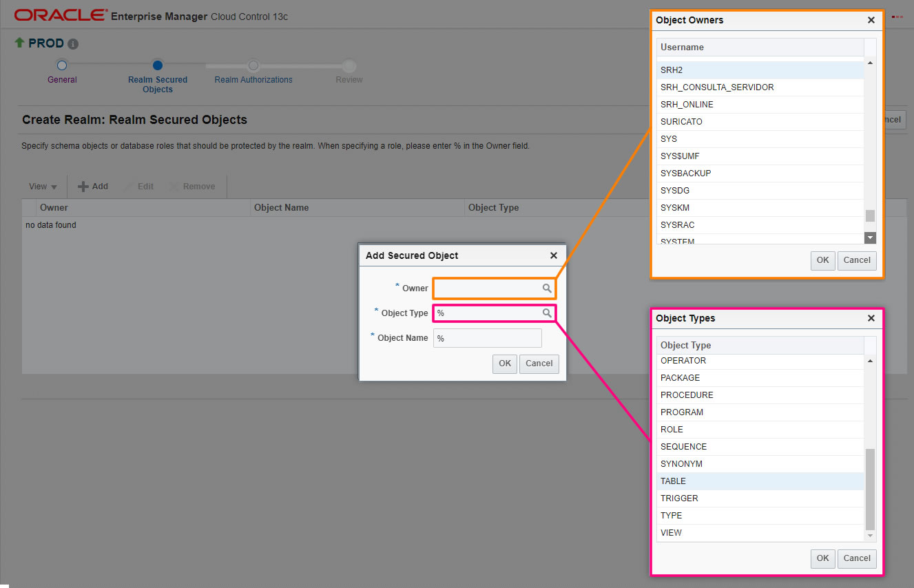Select ROLE object type
The height and width of the screenshot is (588, 914).
760,430
